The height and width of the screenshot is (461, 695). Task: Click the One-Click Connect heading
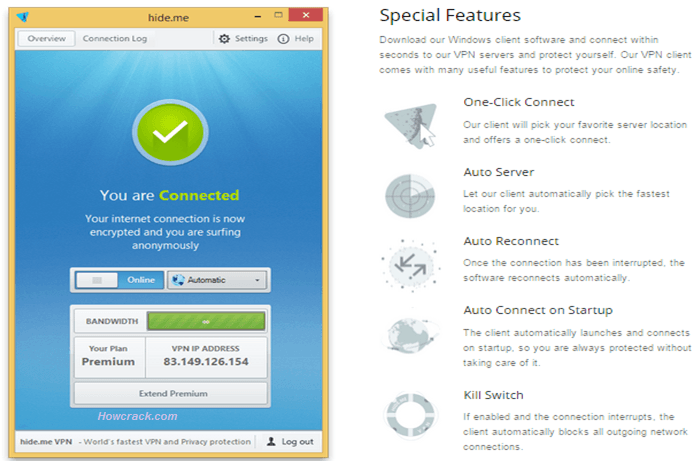click(x=519, y=102)
